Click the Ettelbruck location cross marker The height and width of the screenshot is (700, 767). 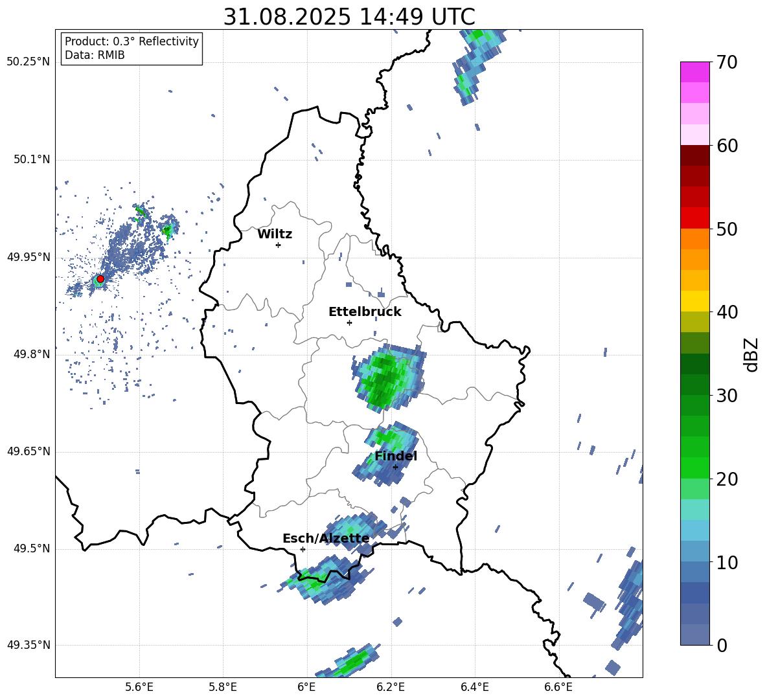pos(349,322)
